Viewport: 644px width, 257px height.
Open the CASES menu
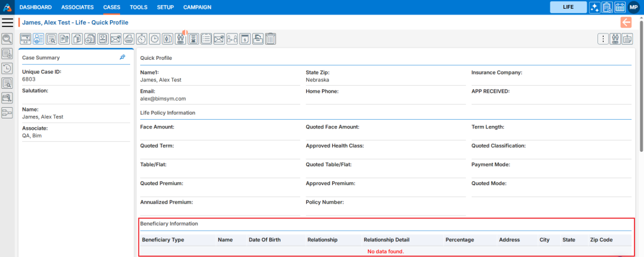(x=111, y=7)
